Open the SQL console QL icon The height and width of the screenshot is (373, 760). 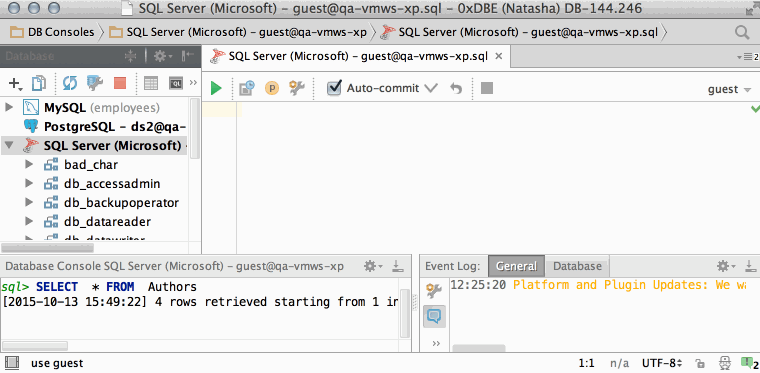point(176,83)
